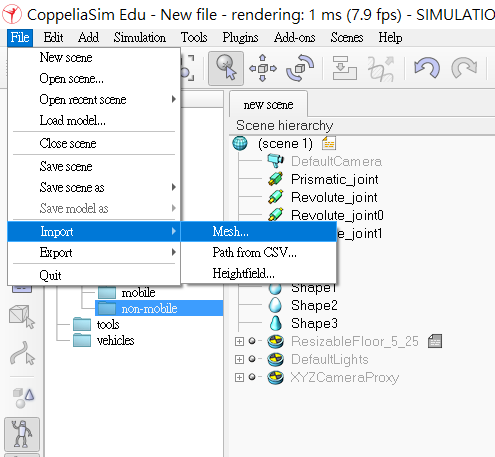Toggle the shape edit mode cube icon

(22, 316)
